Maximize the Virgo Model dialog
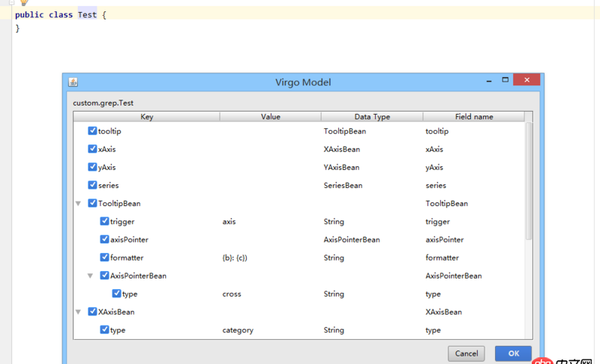Image resolution: width=600 pixels, height=364 pixels. (x=506, y=80)
